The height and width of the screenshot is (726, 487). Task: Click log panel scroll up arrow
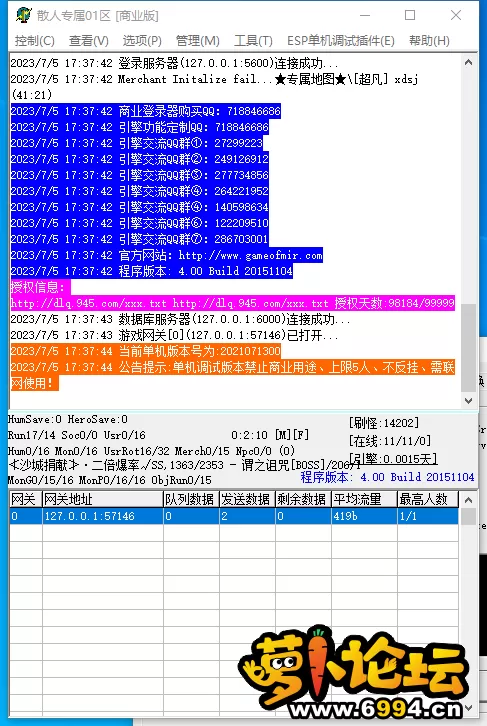pos(468,63)
